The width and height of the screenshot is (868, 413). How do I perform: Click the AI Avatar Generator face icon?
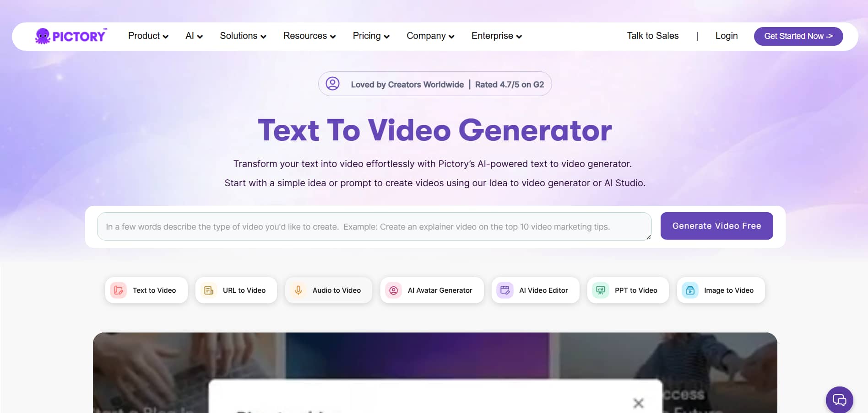click(393, 290)
